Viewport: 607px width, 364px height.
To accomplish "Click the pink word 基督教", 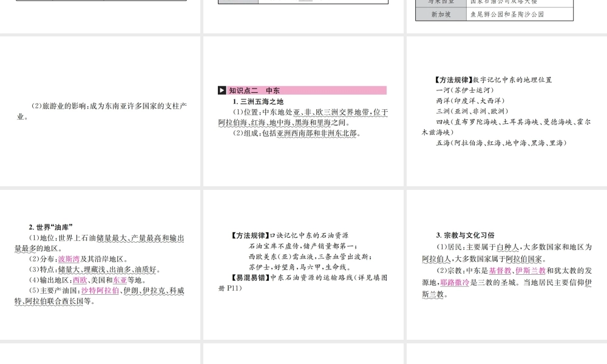I will pos(500,271).
